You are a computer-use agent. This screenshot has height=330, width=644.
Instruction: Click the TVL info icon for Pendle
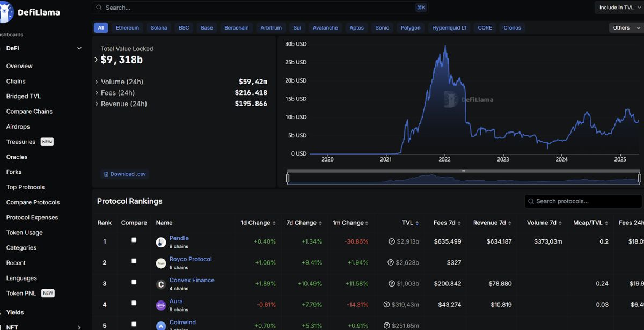click(x=392, y=241)
